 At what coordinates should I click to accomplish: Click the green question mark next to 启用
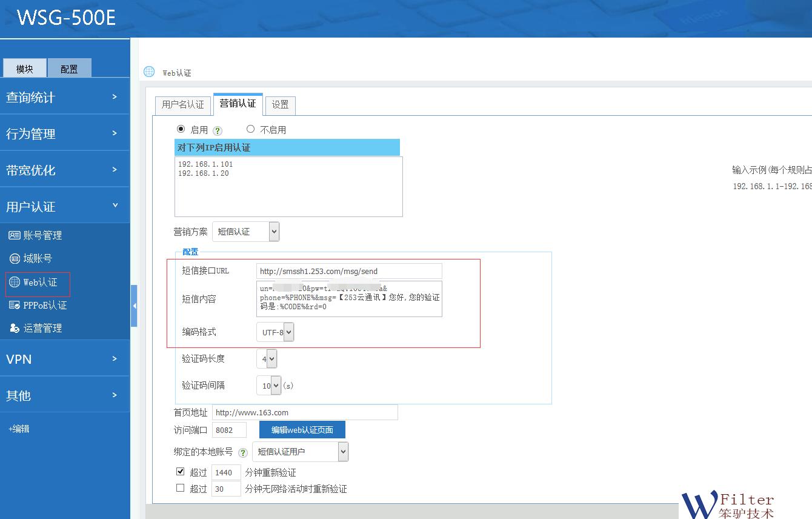pos(218,129)
